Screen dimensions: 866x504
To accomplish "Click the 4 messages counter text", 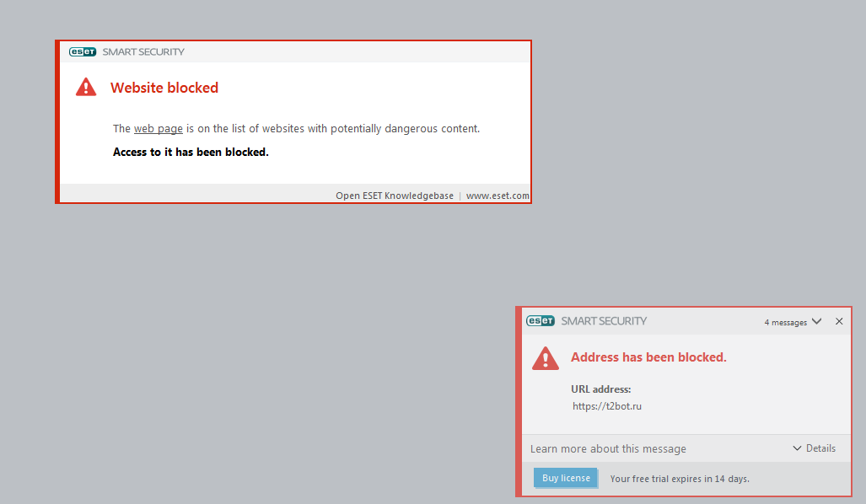I will 785,323.
